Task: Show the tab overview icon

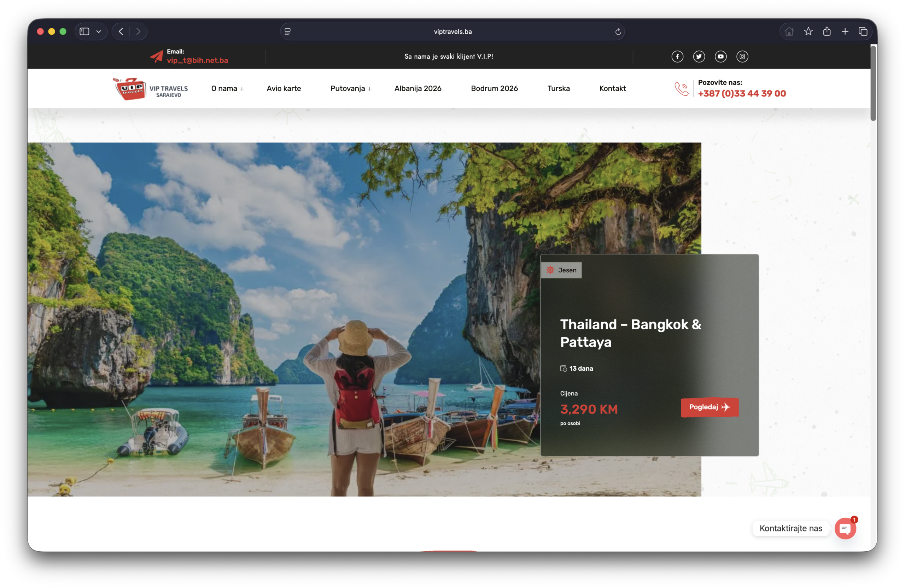Action: pos(863,31)
